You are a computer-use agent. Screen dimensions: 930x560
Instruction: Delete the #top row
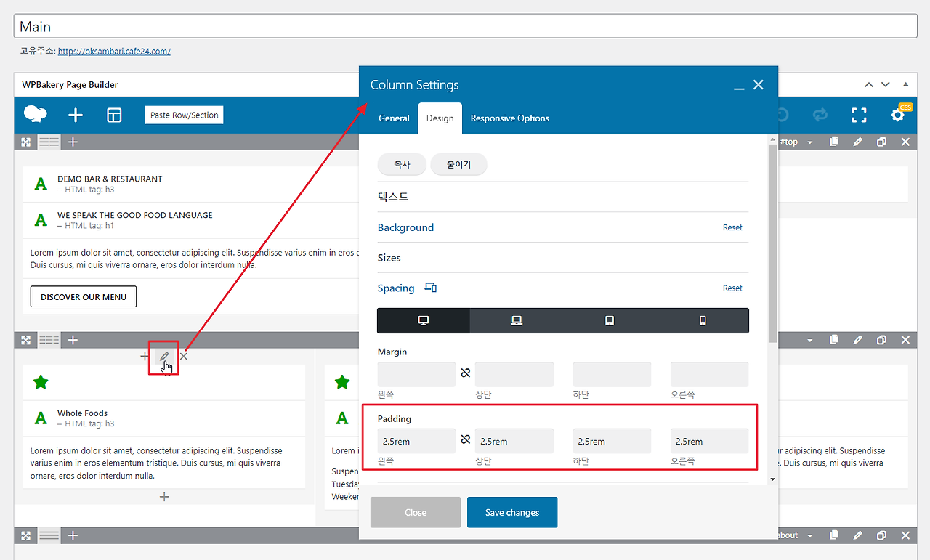(905, 142)
